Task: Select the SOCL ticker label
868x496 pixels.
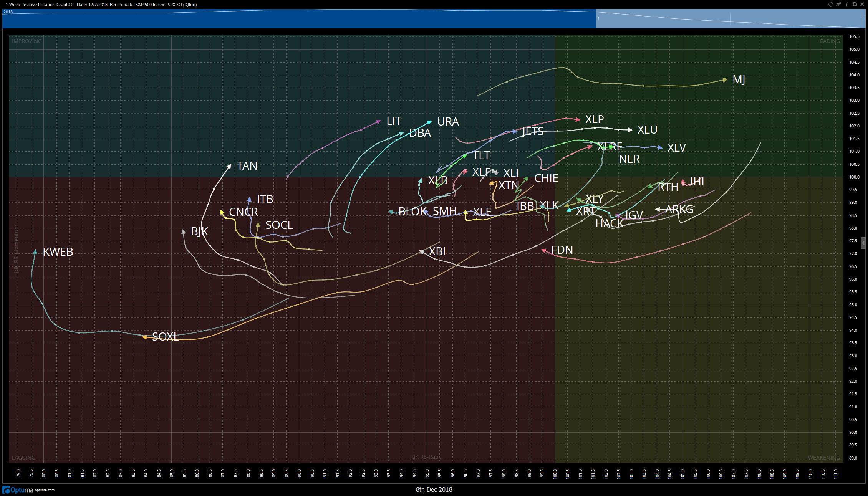Action: tap(279, 225)
